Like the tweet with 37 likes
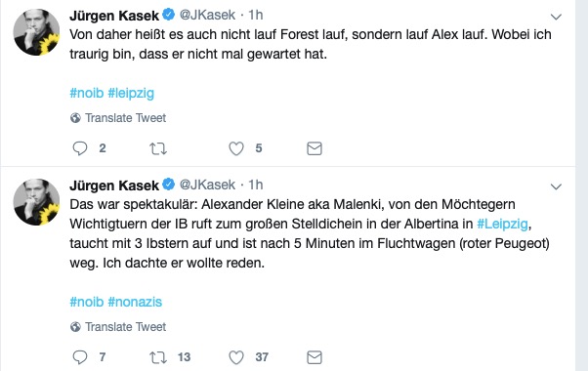 (236, 357)
